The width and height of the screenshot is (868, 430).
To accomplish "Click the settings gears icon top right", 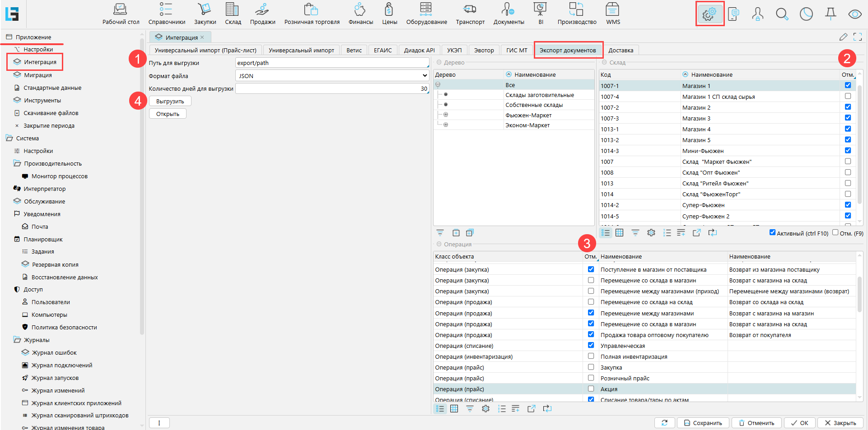I will click(709, 14).
